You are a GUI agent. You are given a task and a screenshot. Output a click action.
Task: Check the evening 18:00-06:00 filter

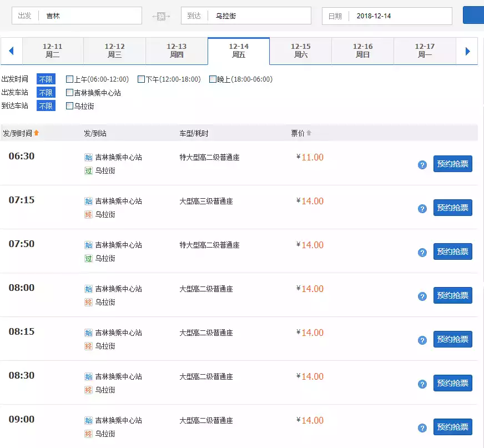pos(213,79)
